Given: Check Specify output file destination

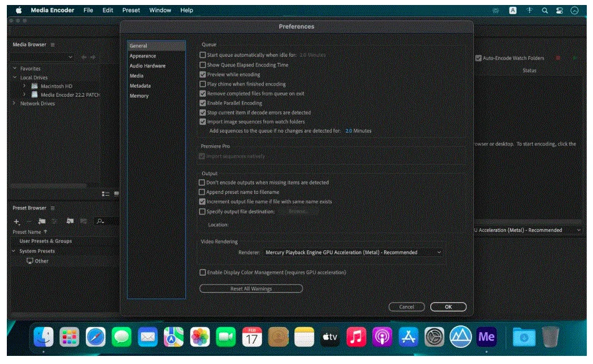Looking at the screenshot, I should click(x=202, y=212).
